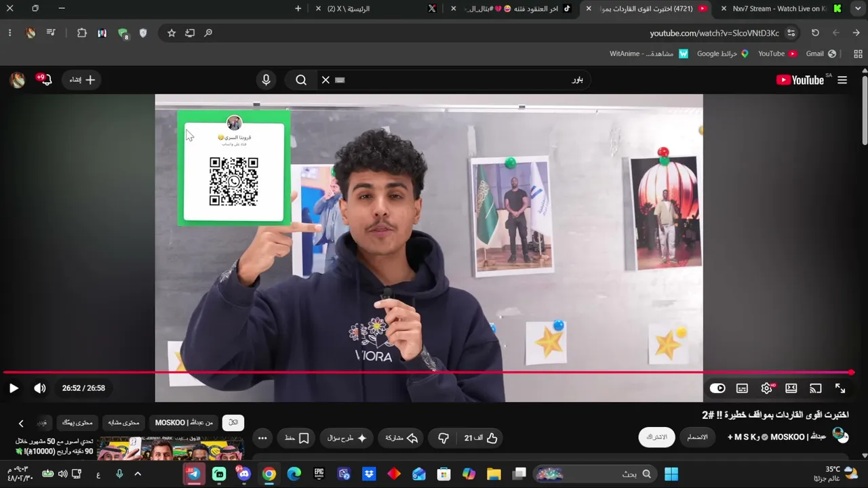Subscribe using the الاشتراك button
This screenshot has width=868, height=488.
coord(656,437)
